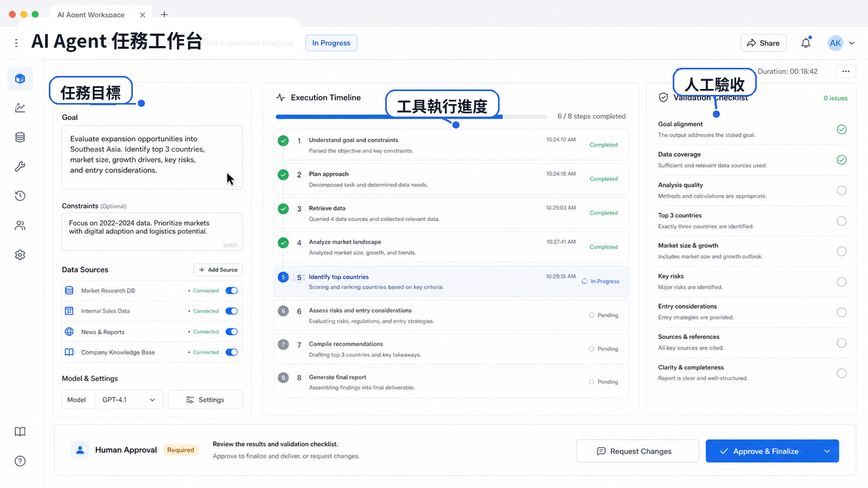Expand the user account chevron menu

coord(852,43)
